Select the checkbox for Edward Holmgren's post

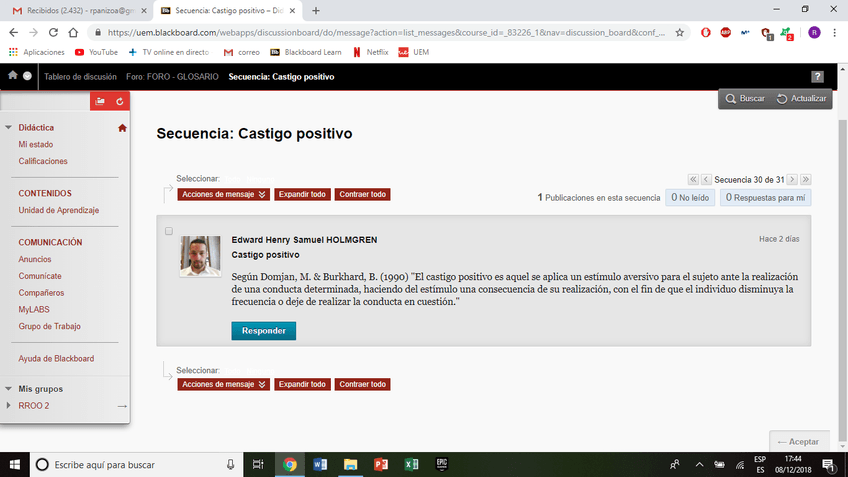click(x=168, y=231)
